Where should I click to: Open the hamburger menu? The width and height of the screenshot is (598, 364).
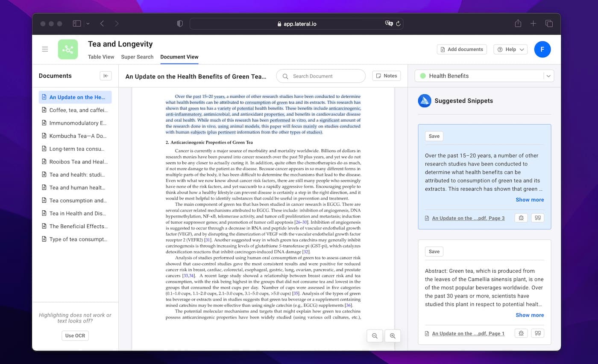tap(45, 49)
